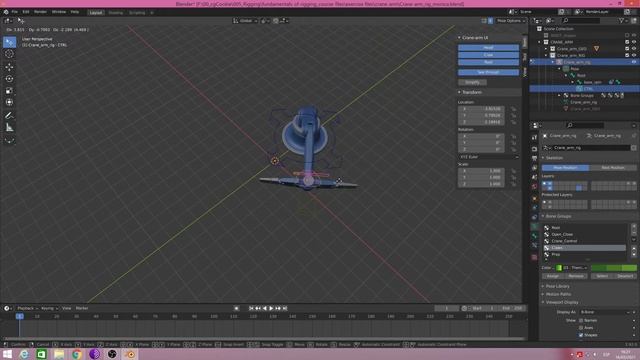The image size is (640, 360).
Task: Toggle visibility eye of CRANE_ARM collection
Action: (634, 42)
